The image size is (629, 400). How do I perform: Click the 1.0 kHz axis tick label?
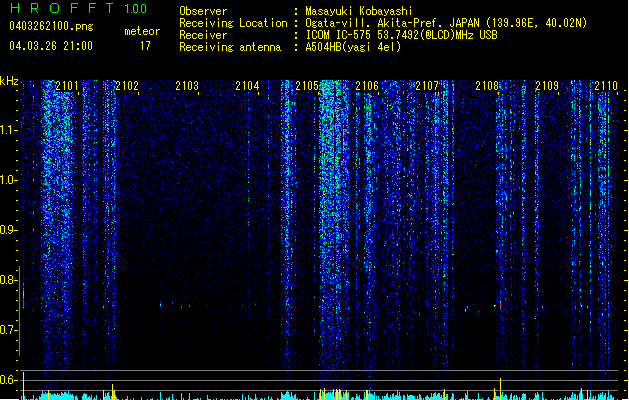(9, 180)
